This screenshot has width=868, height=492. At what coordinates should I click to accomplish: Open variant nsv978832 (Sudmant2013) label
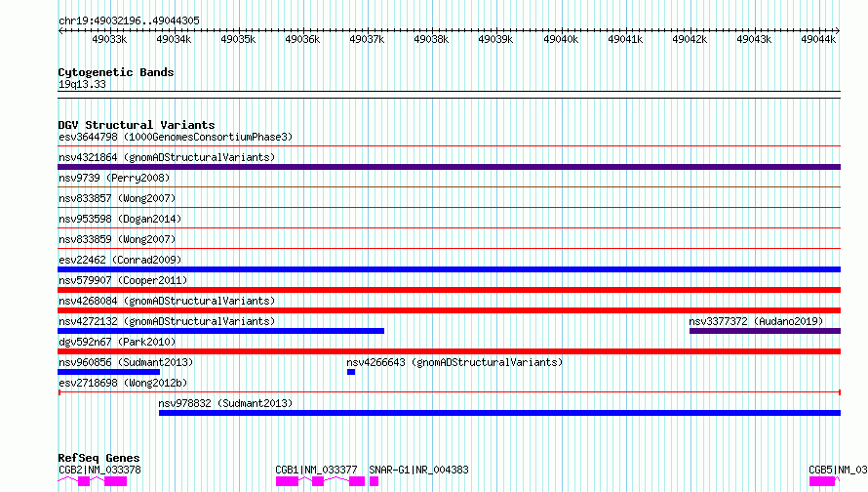225,403
